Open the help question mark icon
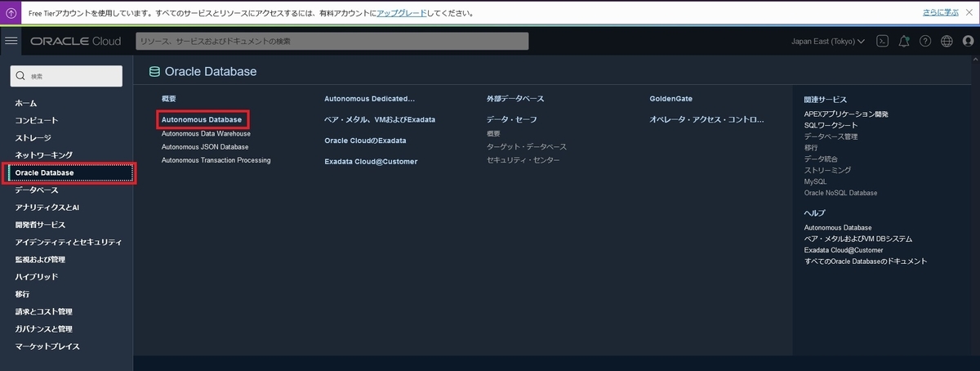The height and width of the screenshot is (371, 980). point(925,41)
